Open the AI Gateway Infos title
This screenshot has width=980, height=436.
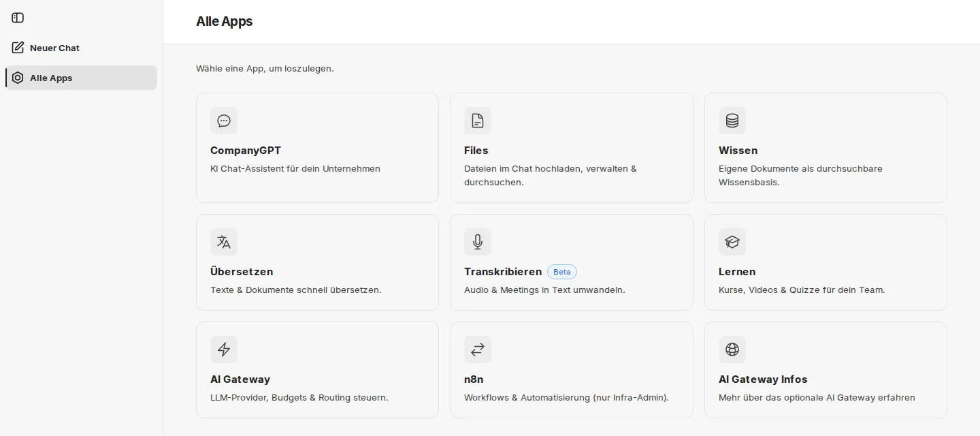(763, 379)
